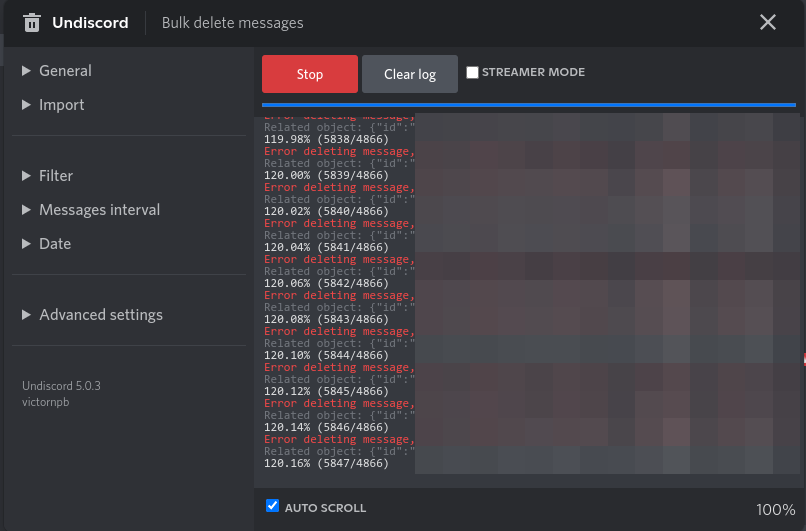Select log line 120.10% (5844/4866)
Viewport: 806px width, 531px height.
[326, 355]
